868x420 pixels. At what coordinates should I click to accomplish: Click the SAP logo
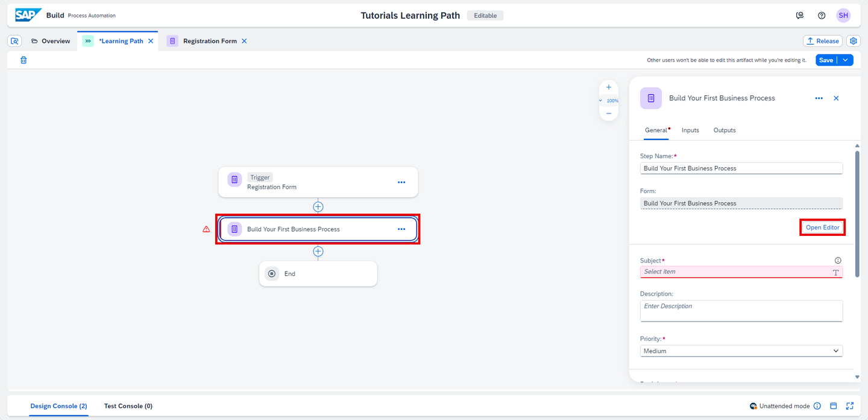tap(28, 15)
